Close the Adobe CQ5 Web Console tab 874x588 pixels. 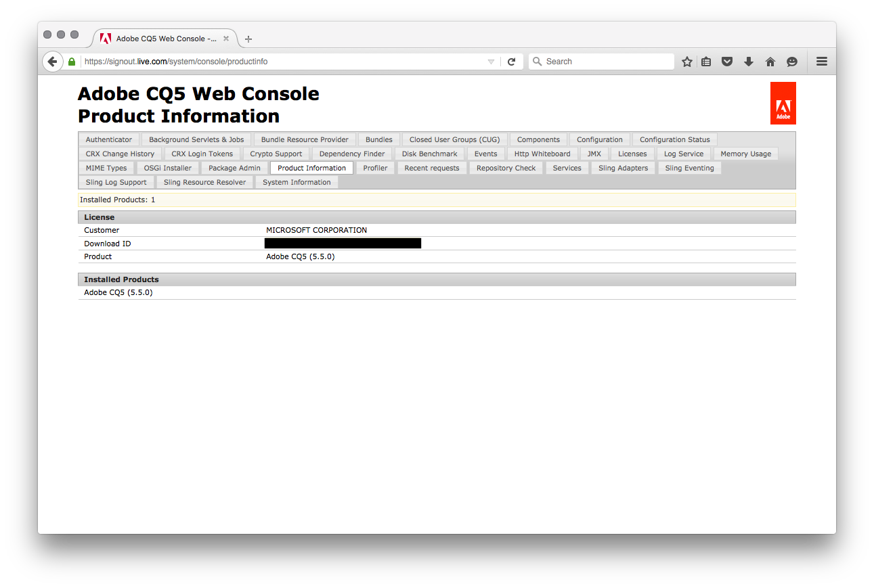(x=226, y=39)
